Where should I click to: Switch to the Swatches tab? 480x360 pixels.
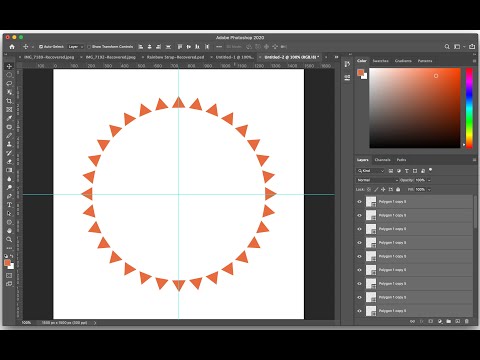(380, 61)
